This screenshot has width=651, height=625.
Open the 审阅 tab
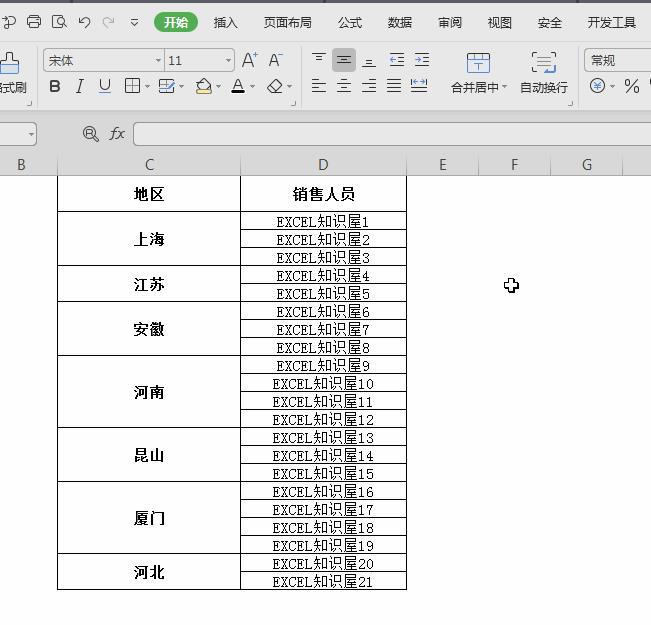click(x=450, y=22)
